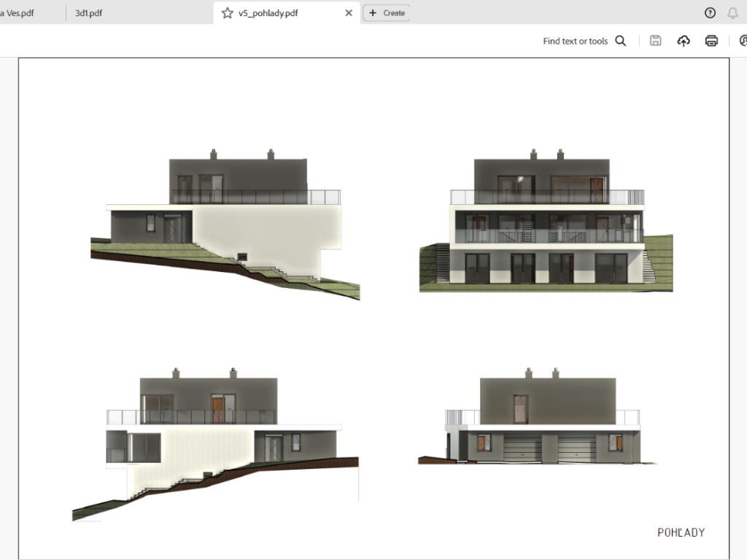747x560 pixels.
Task: Click the Find text or tools field
Action: 575,41
